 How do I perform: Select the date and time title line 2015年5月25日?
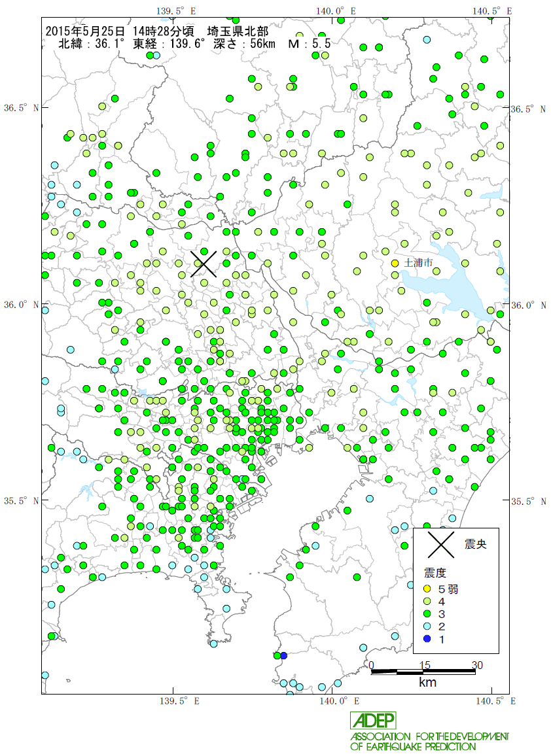coord(157,31)
